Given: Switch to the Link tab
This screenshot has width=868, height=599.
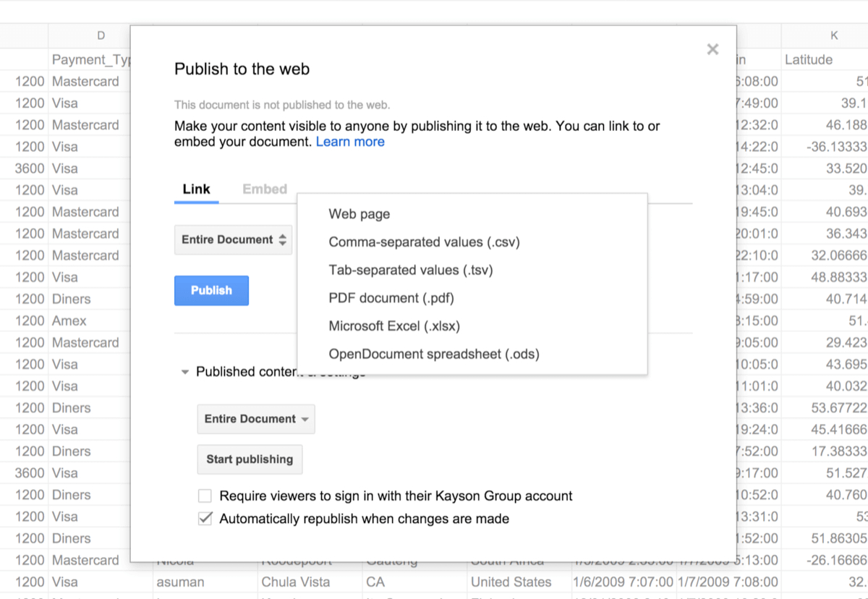Looking at the screenshot, I should point(196,190).
